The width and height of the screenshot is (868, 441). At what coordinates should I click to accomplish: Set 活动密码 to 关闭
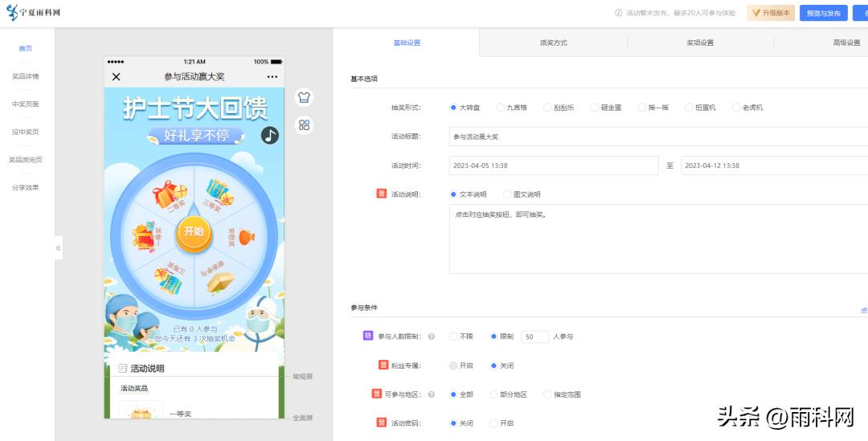454,423
